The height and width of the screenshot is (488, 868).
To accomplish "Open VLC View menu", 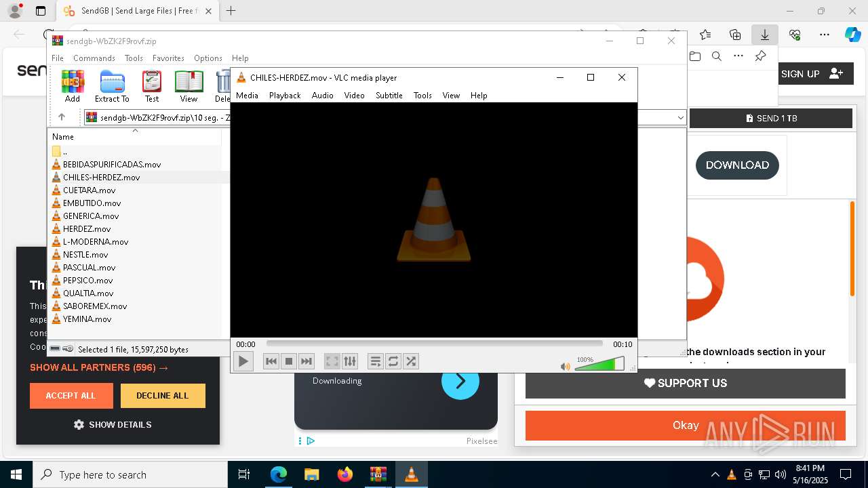I will coord(451,96).
